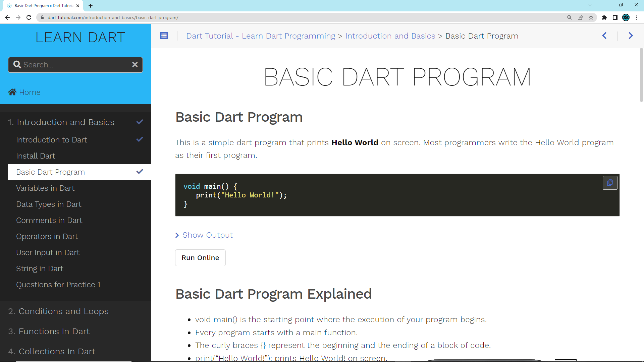Open User Input in Dart lesson
644x362 pixels.
coord(48,252)
